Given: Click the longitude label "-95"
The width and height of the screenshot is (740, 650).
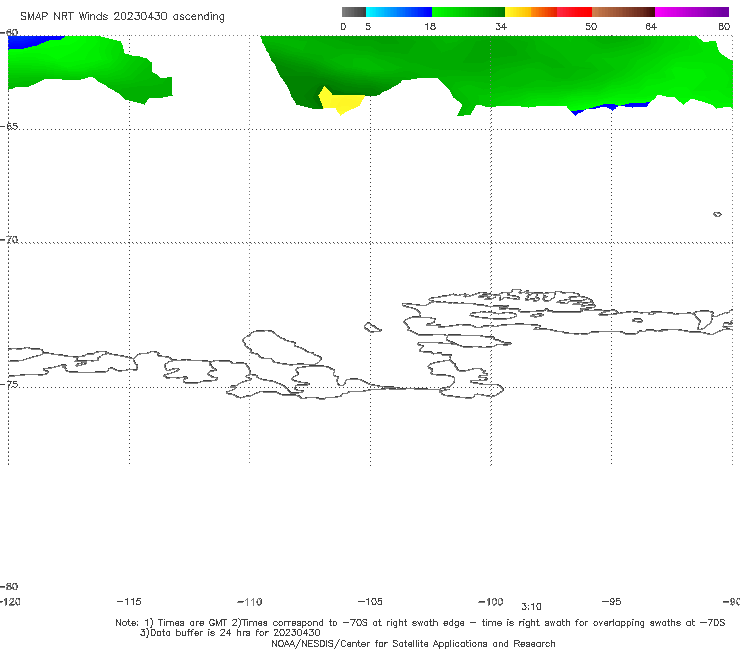Looking at the screenshot, I should (612, 601).
